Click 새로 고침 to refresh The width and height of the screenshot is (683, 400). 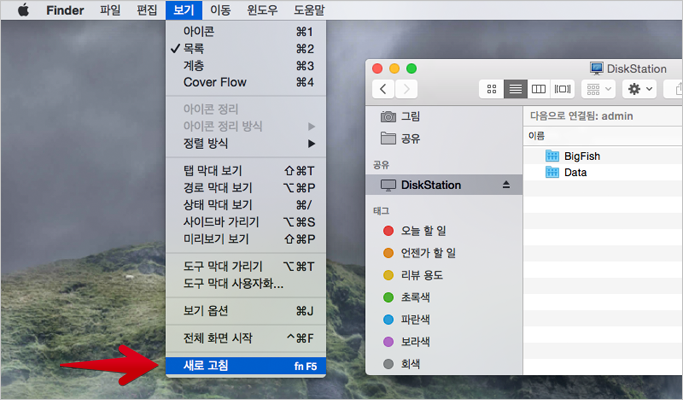coord(246,366)
